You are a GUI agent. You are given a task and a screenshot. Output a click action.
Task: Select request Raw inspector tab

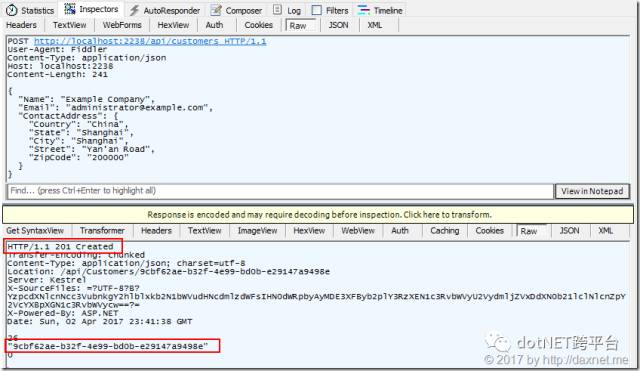300,25
